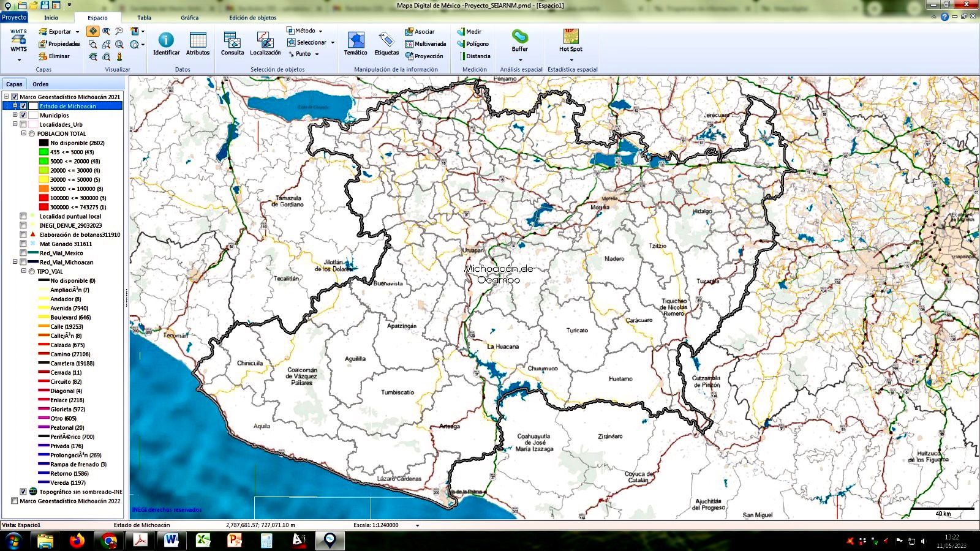Switch to the Orden panel tab
Screen dimensions: 980x551
[40, 84]
